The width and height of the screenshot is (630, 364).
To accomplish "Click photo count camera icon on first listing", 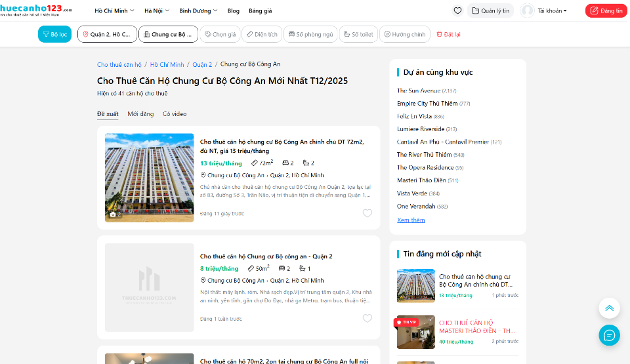I will pyautogui.click(x=113, y=214).
